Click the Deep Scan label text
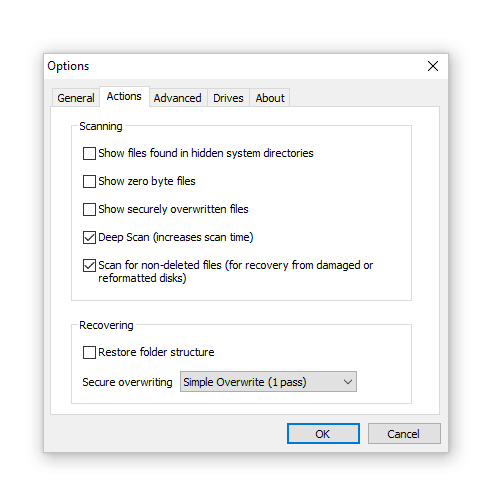Screen dimensions: 492x504 pyautogui.click(x=176, y=237)
